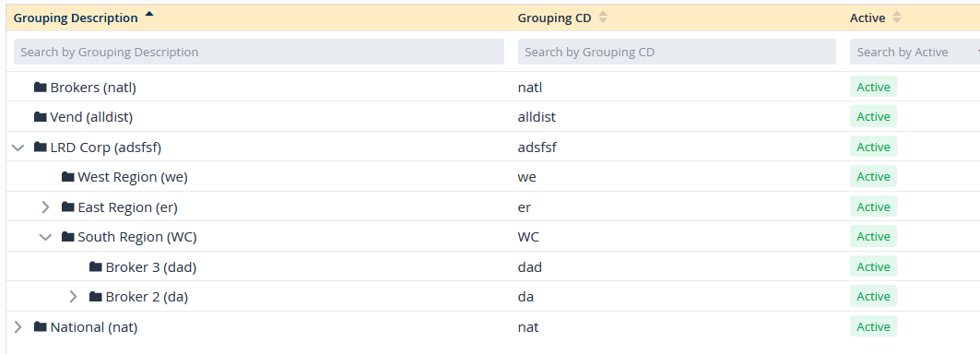Viewport: 980px width, 354px height.
Task: Collapse the South Region (WC) node
Action: tap(45, 237)
